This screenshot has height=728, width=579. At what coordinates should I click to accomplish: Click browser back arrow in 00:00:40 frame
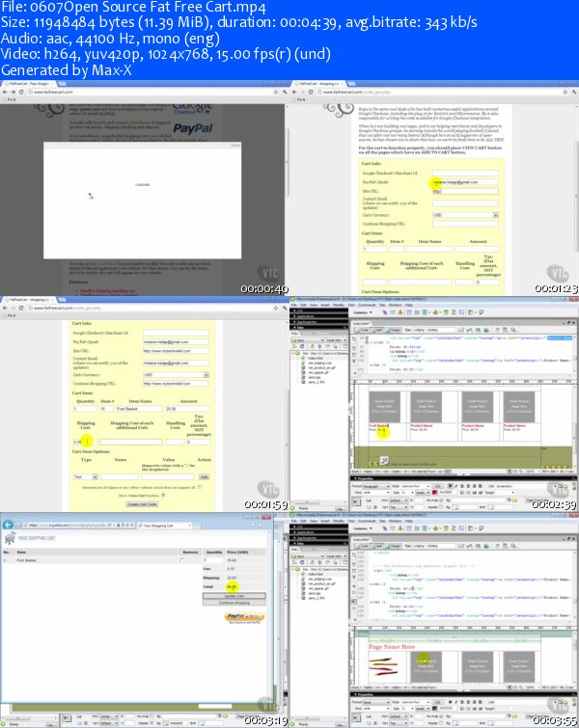point(5,92)
